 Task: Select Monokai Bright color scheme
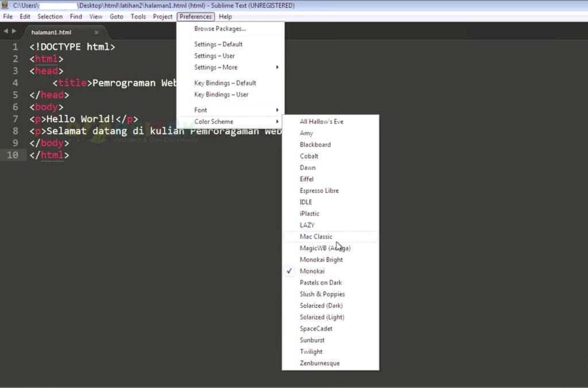point(330,260)
